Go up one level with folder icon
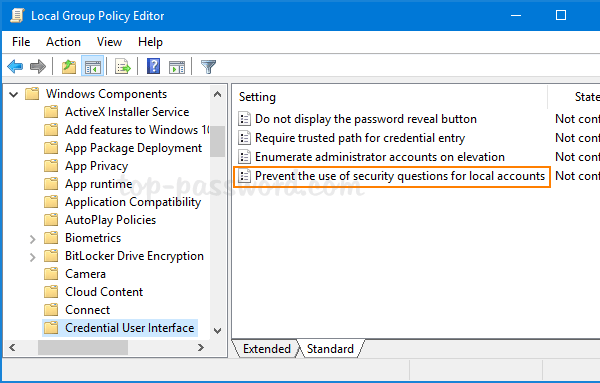This screenshot has width=600, height=383. 69,67
